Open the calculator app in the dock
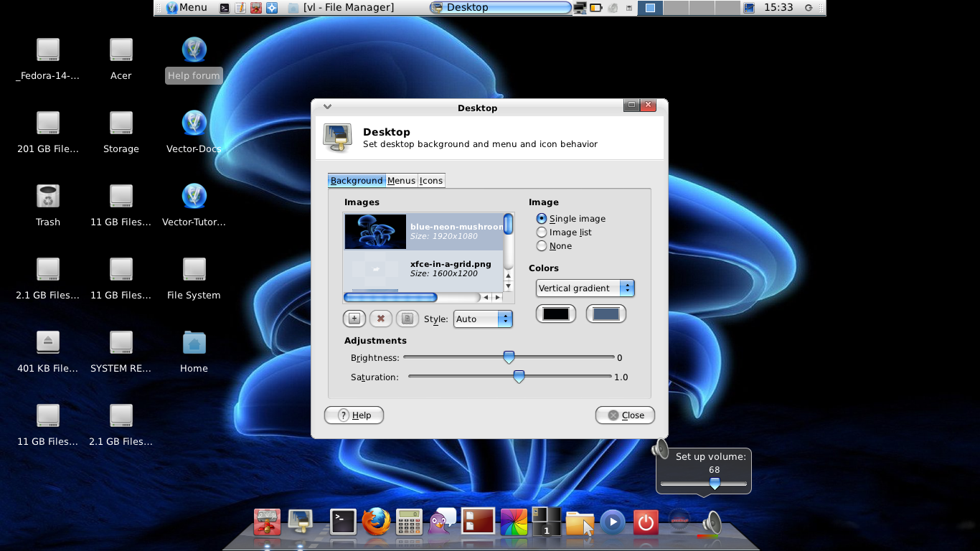The image size is (980, 551). point(409,522)
